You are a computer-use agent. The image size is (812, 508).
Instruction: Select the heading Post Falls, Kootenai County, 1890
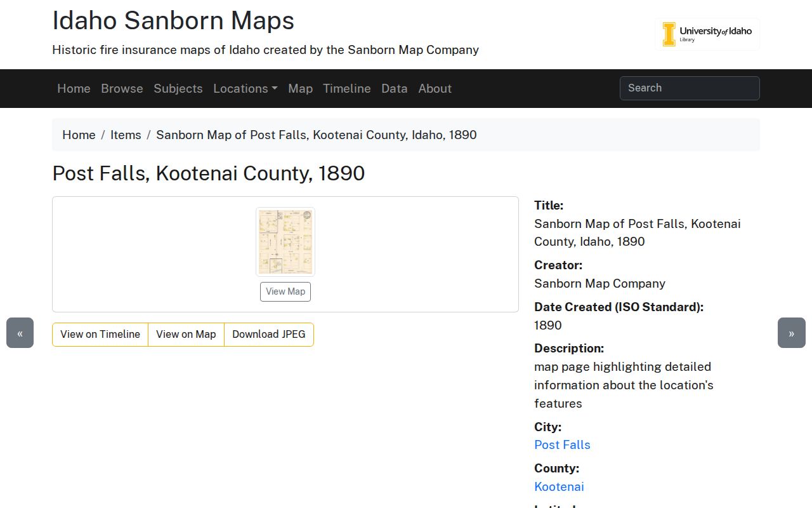click(209, 173)
